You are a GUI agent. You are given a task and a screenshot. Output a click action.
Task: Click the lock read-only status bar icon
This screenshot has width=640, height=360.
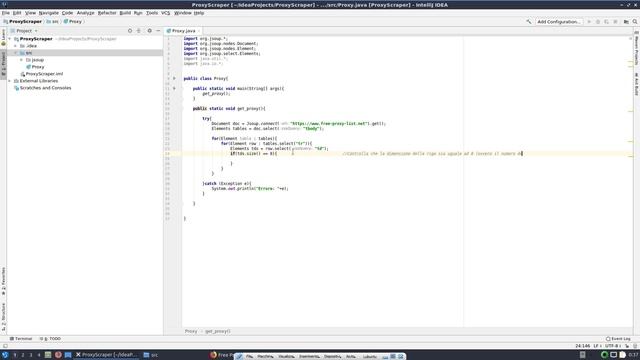(x=627, y=346)
